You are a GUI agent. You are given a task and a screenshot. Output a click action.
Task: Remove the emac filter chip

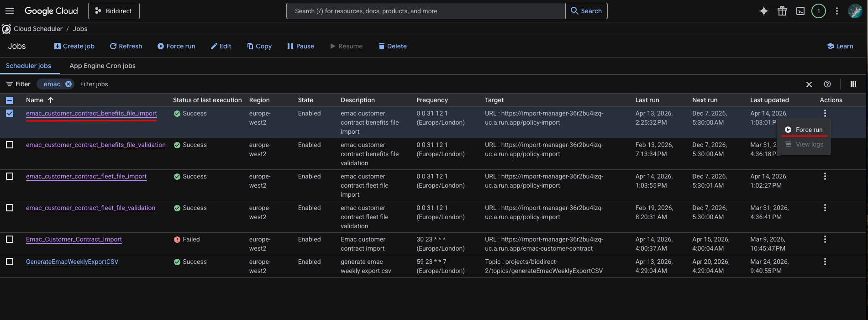pyautogui.click(x=68, y=84)
